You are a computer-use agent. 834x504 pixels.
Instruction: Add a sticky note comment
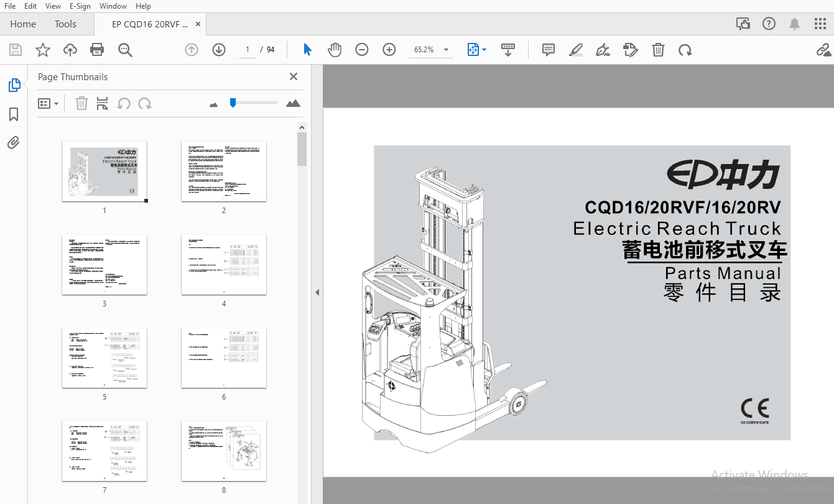pyautogui.click(x=549, y=50)
